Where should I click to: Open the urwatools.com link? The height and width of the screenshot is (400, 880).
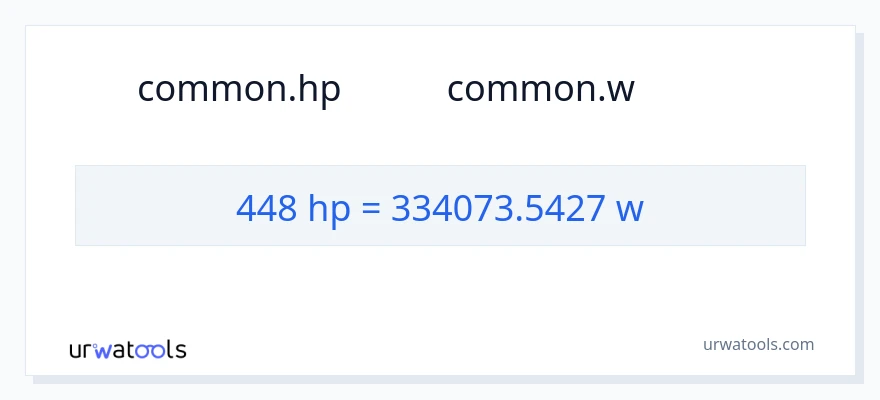coord(758,344)
